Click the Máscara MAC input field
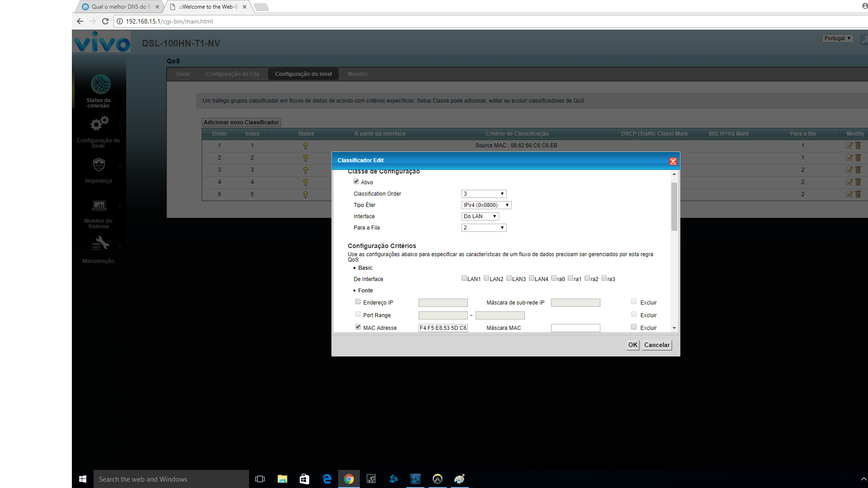 (x=576, y=328)
